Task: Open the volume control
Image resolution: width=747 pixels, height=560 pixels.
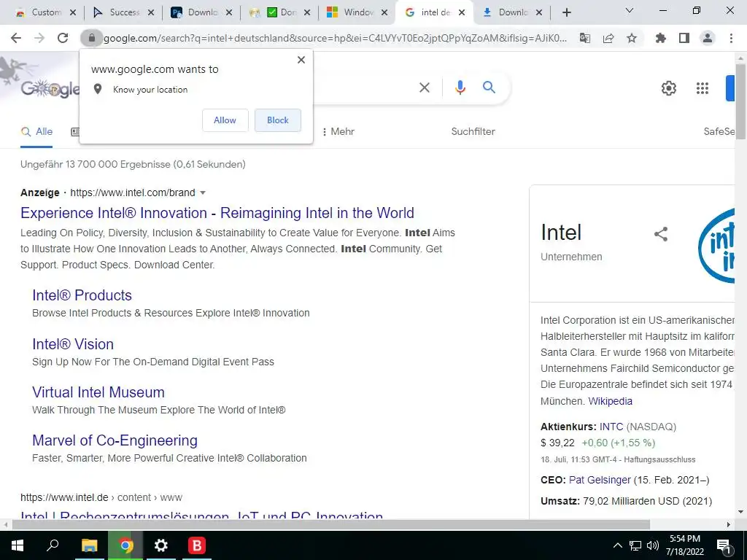Action: coord(653,545)
